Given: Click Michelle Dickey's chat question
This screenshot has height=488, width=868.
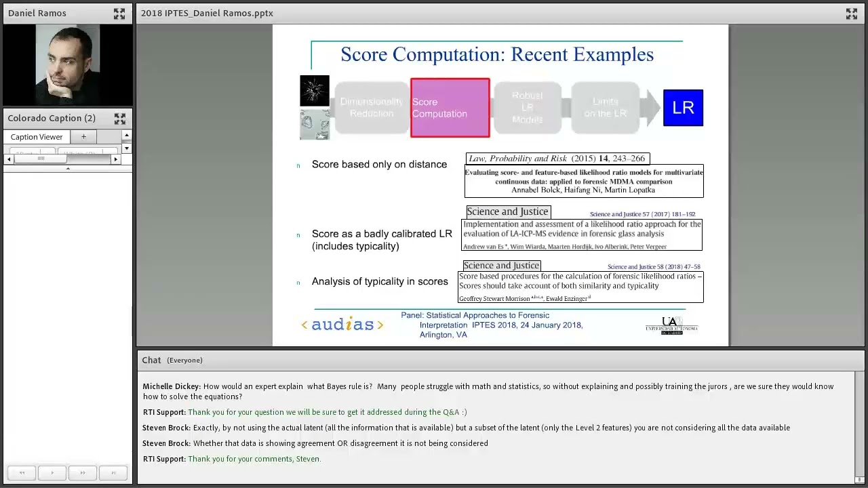Looking at the screenshot, I should coord(488,391).
